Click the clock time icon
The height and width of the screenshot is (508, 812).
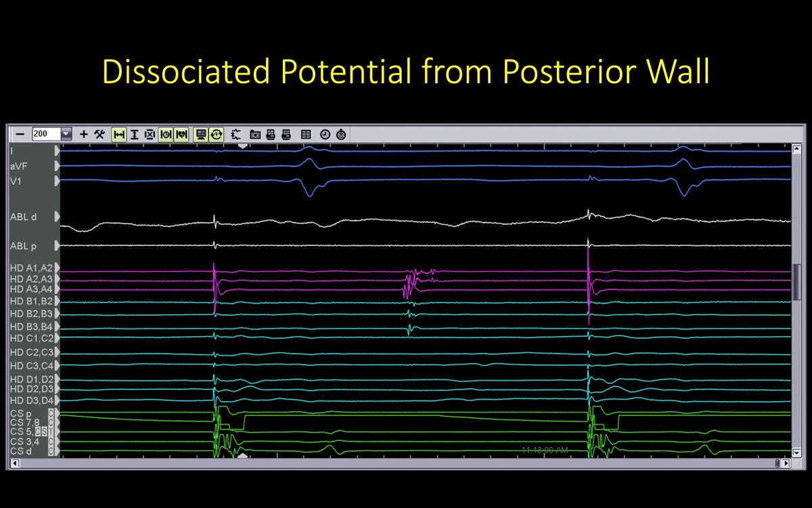point(325,134)
